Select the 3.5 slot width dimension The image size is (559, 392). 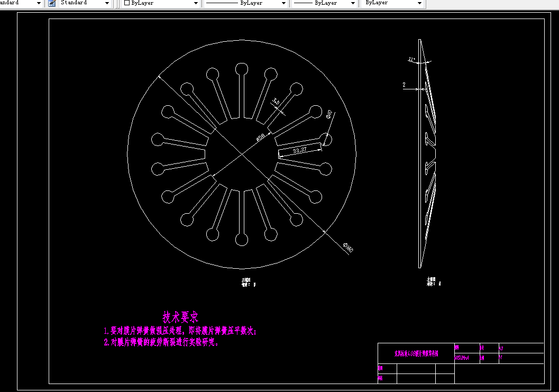(276, 102)
